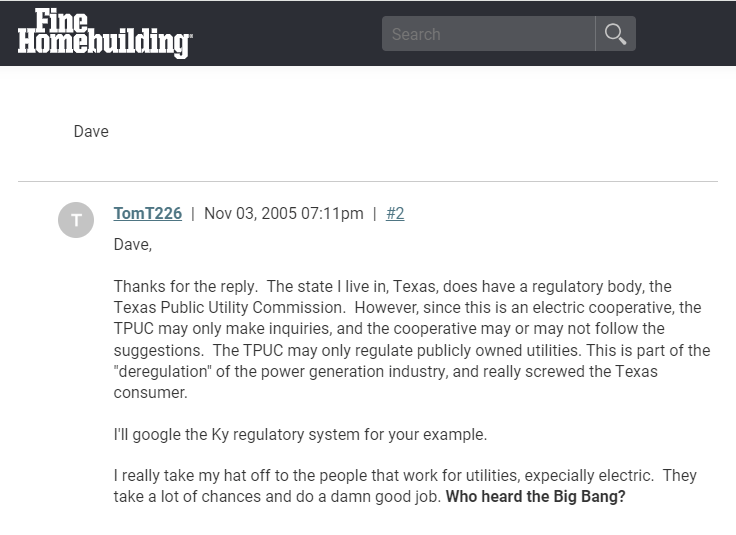Focus the Search input field

(488, 34)
